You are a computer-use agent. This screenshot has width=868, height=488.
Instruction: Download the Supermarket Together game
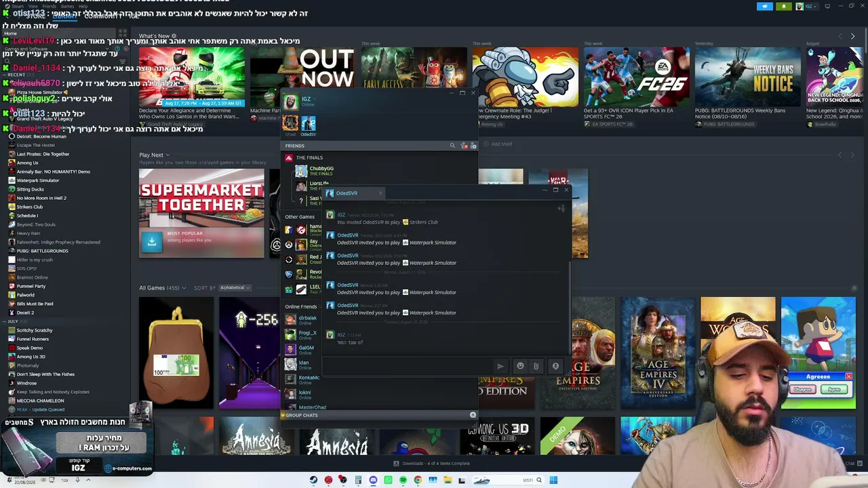pyautogui.click(x=152, y=241)
